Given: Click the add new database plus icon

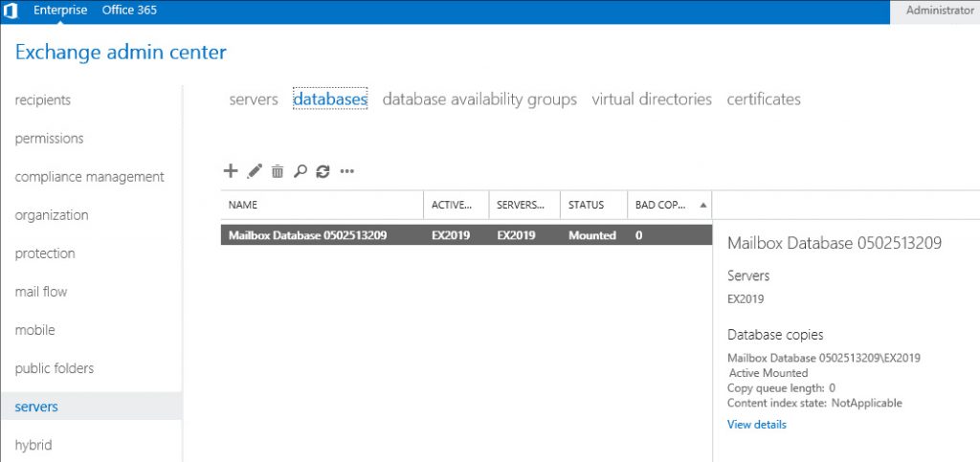Looking at the screenshot, I should pos(230,171).
